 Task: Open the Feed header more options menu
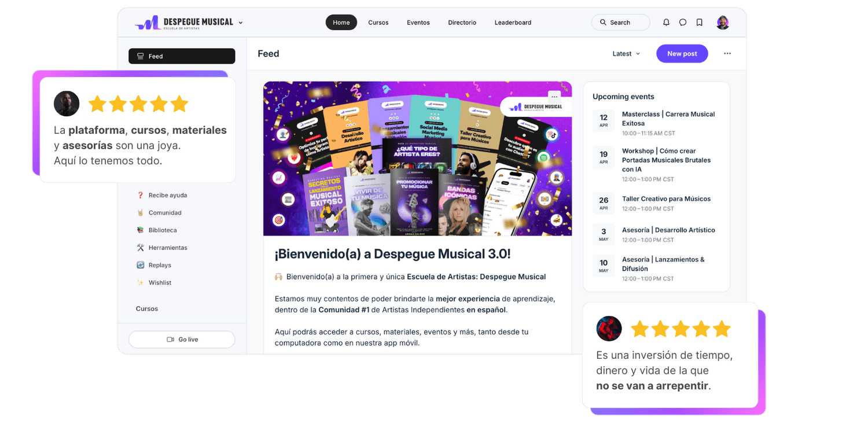coord(727,54)
